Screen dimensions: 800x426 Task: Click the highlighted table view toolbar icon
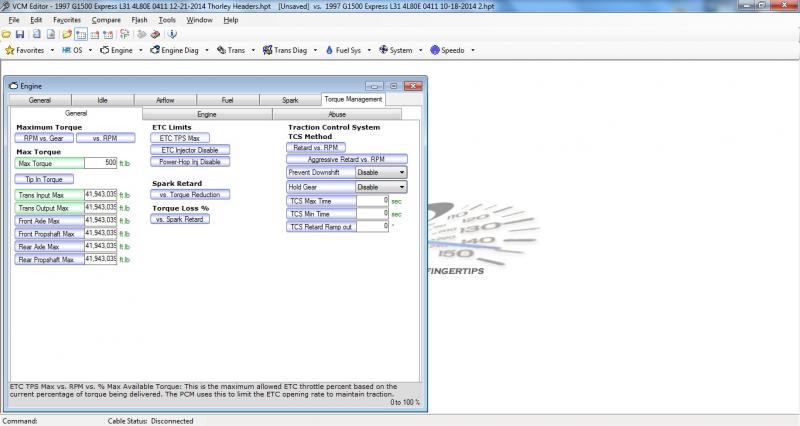click(81, 34)
